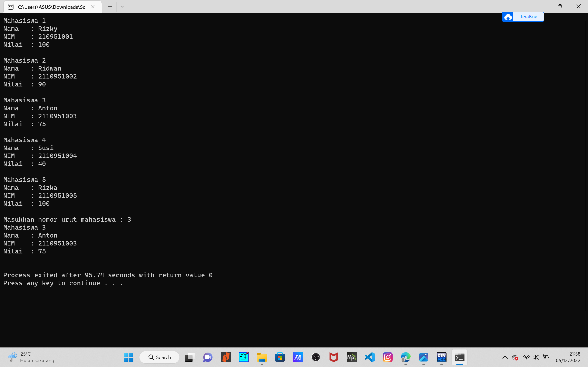
Task: Open Dev-C++ from the taskbar
Action: 441,357
